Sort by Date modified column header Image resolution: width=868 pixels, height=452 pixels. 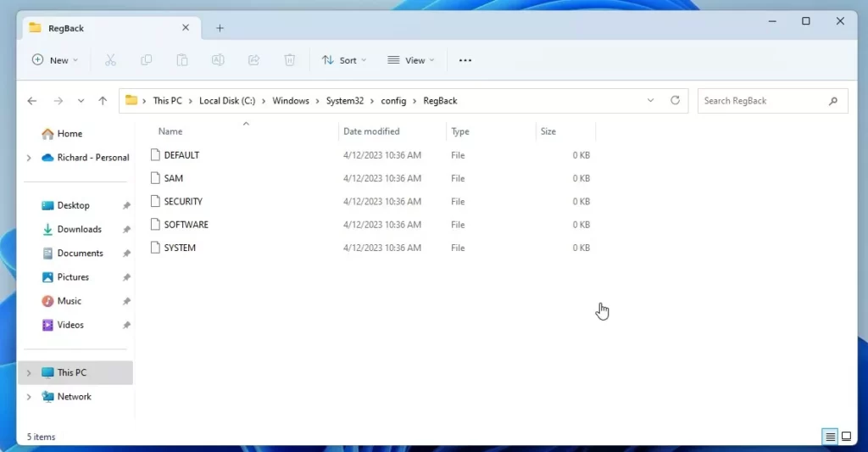pyautogui.click(x=371, y=131)
